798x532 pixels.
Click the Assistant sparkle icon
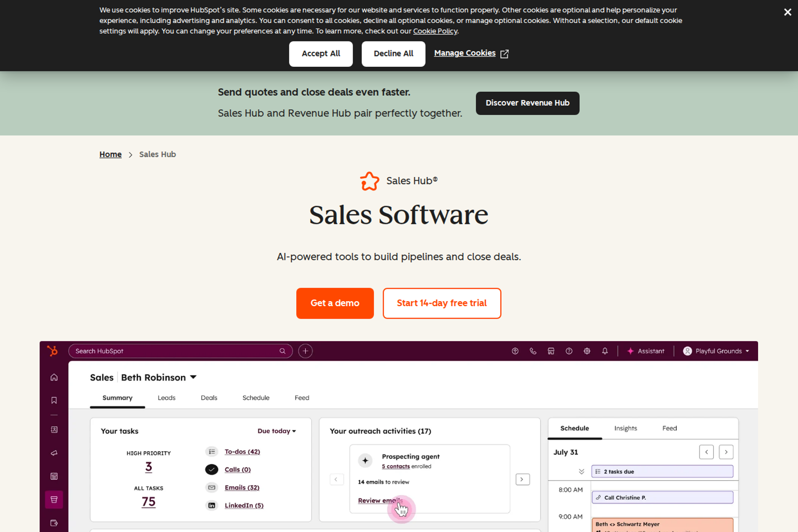630,351
